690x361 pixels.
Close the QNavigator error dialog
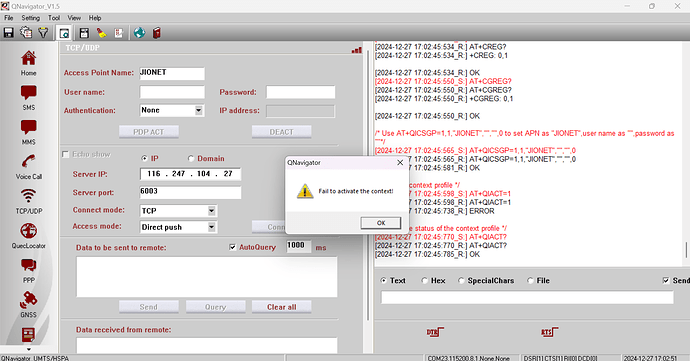tap(400, 162)
